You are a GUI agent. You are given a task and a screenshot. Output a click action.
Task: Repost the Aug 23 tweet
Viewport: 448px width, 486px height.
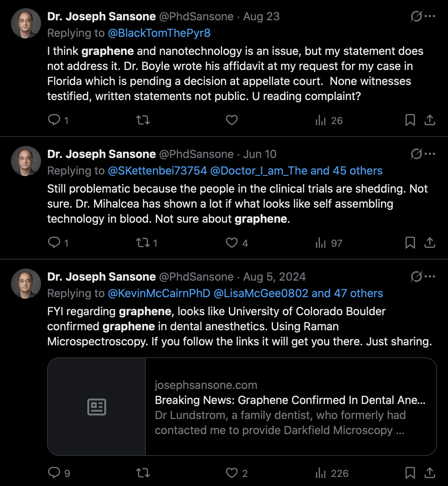click(143, 120)
